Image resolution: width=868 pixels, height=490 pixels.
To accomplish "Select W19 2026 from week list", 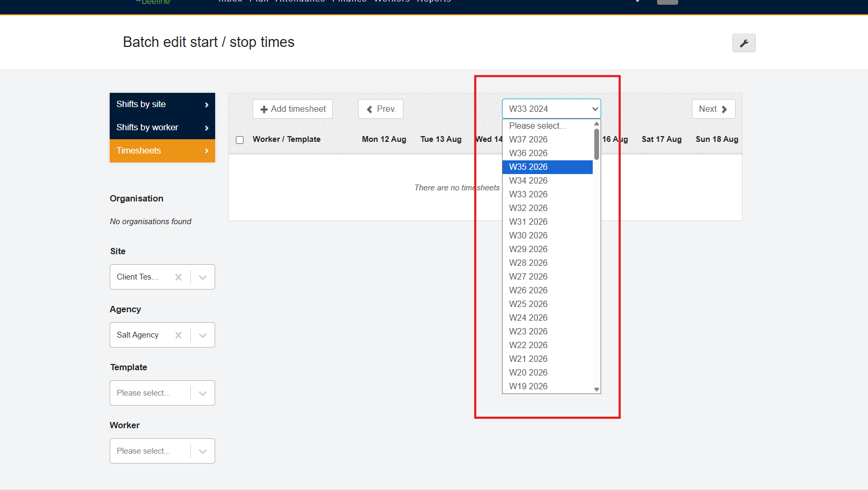I will coord(547,386).
